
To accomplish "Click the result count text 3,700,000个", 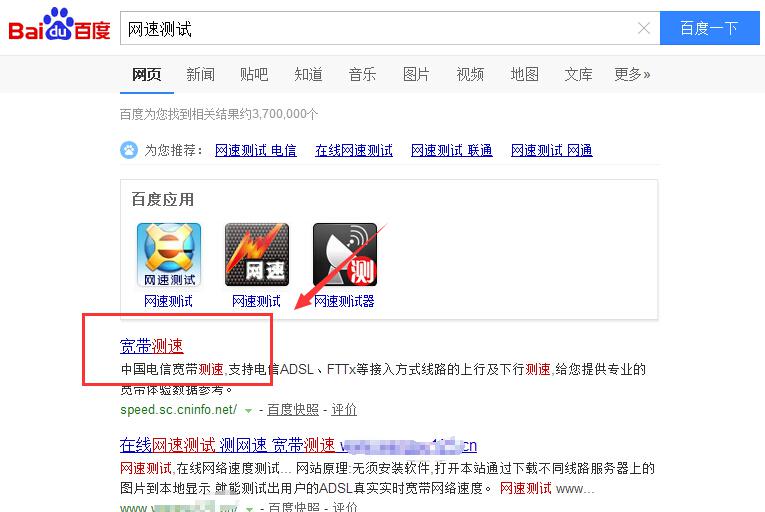I will point(285,114).
